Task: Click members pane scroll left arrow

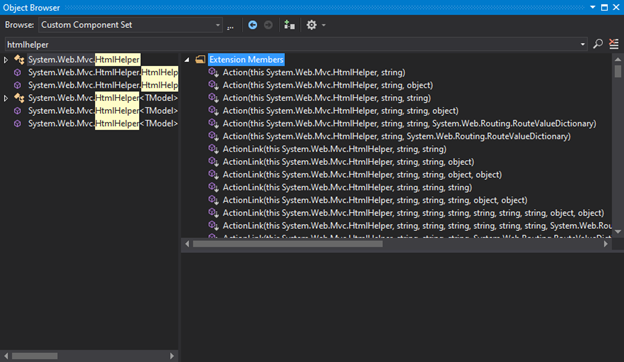Action: pyautogui.click(x=187, y=244)
